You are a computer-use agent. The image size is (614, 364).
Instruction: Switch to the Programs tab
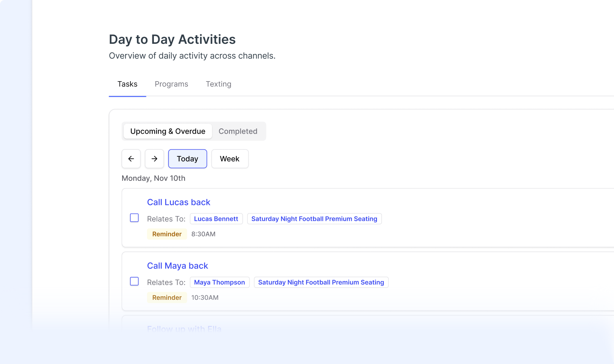pyautogui.click(x=171, y=84)
